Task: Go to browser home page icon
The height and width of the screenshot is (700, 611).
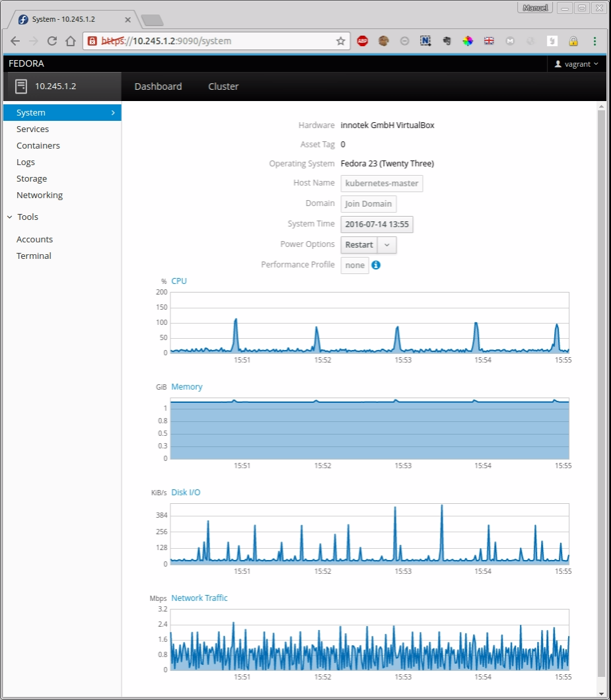Action: point(71,41)
